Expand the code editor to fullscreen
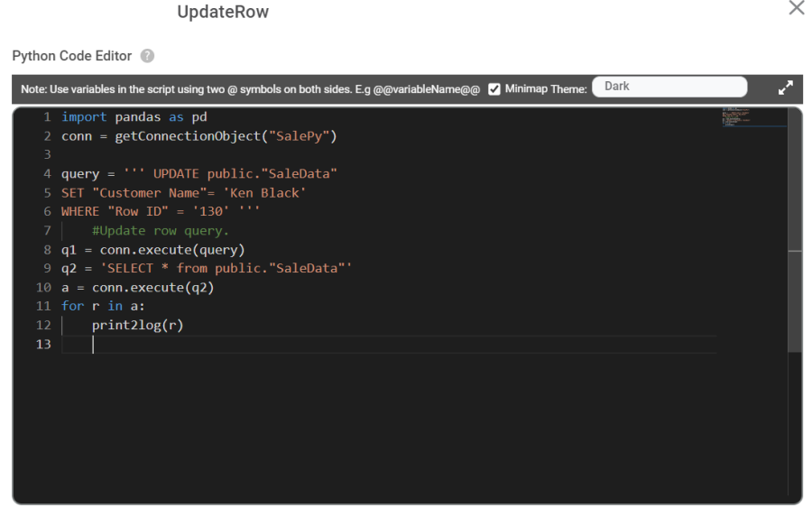 click(785, 88)
